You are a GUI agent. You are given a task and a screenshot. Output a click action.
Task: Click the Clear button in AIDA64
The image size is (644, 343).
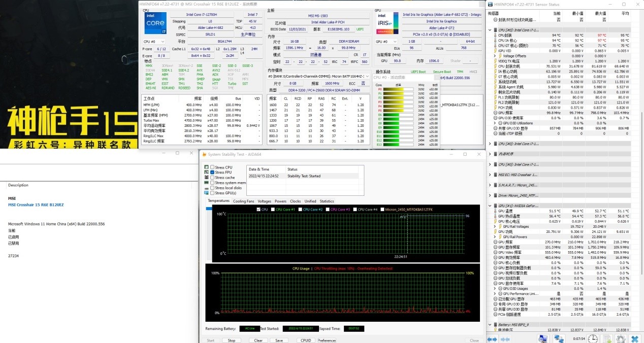pyautogui.click(x=259, y=340)
